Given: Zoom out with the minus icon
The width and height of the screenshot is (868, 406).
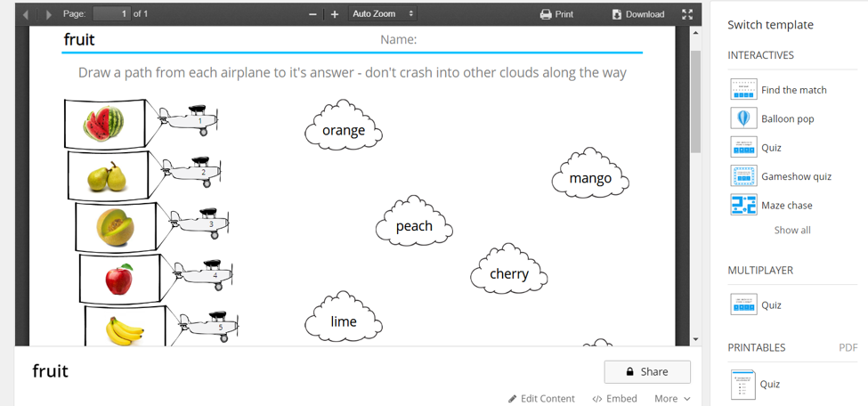Looking at the screenshot, I should point(312,14).
